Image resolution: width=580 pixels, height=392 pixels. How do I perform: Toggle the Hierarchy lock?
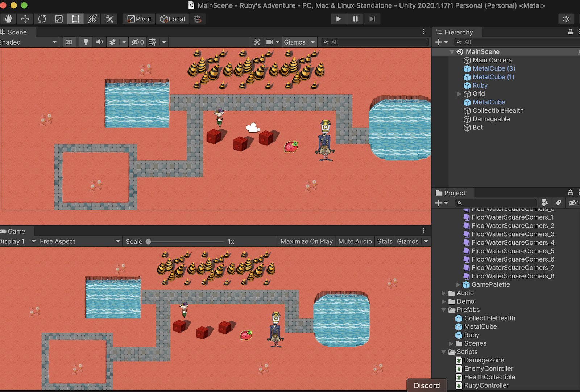[571, 32]
